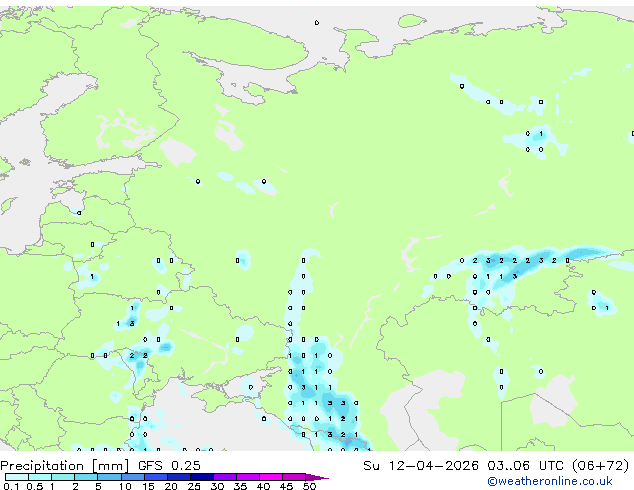Click the '45' legend scale label
Image resolution: width=634 pixels, height=490 pixels.
click(286, 486)
